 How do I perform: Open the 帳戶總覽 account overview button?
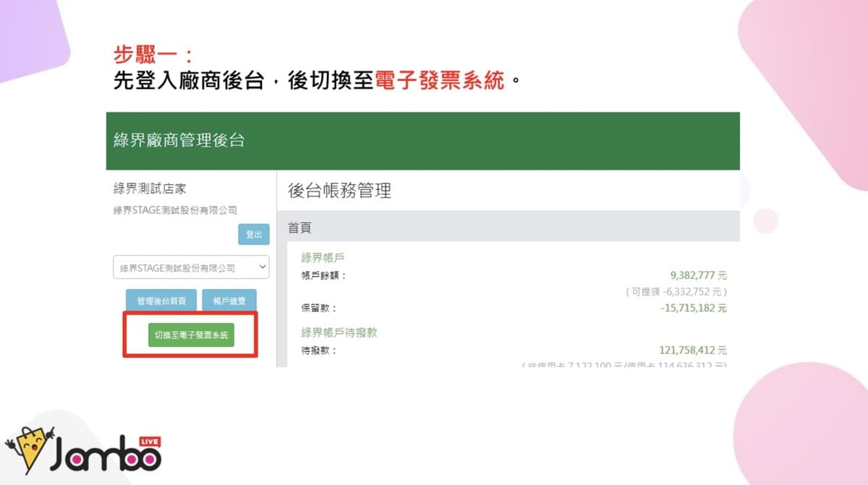(229, 301)
